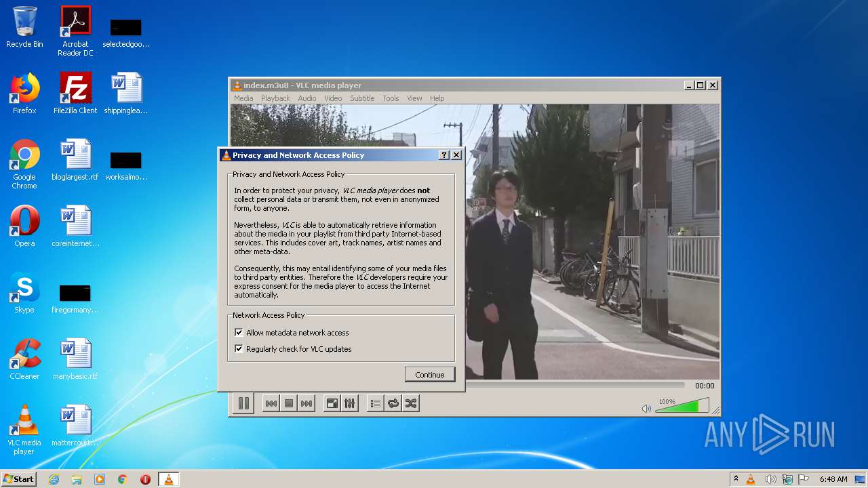
Task: Select the CCleaner desktop shortcut
Action: tap(24, 359)
